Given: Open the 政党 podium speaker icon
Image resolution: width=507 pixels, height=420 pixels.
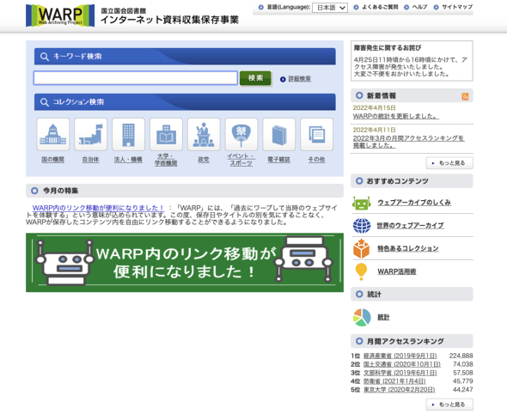Looking at the screenshot, I should [204, 134].
